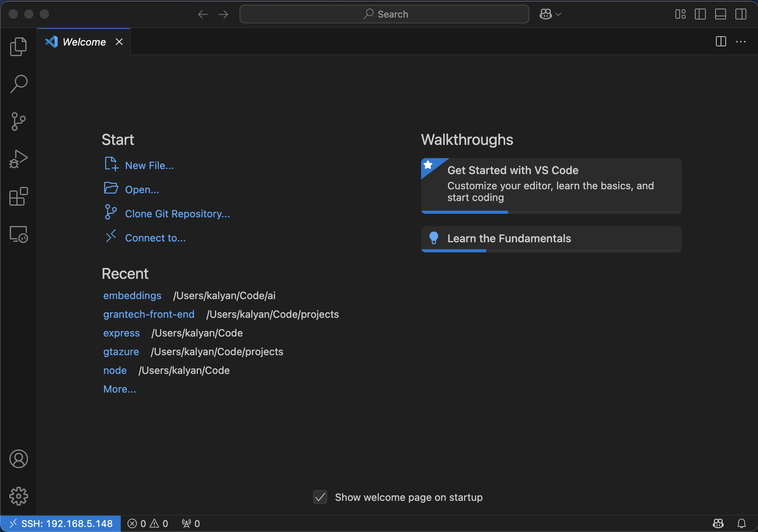The height and width of the screenshot is (532, 758).
Task: Click the SSH remote indicator in status bar
Action: pyautogui.click(x=60, y=523)
